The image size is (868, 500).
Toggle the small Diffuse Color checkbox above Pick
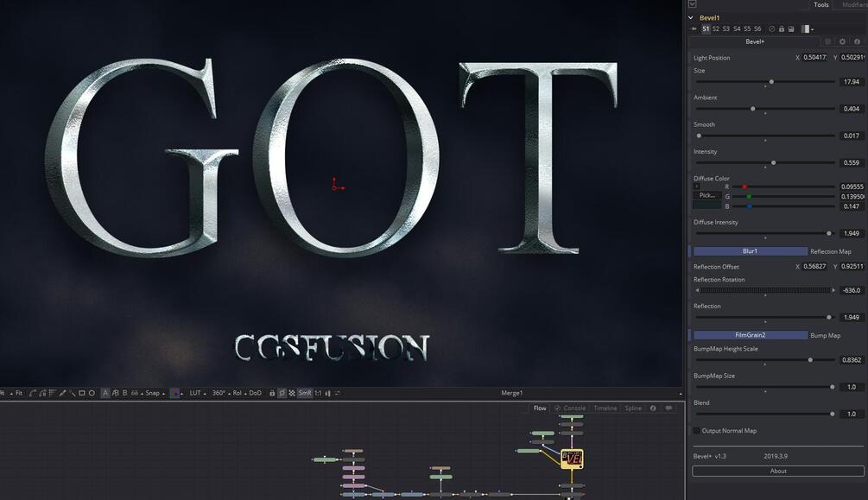click(696, 187)
